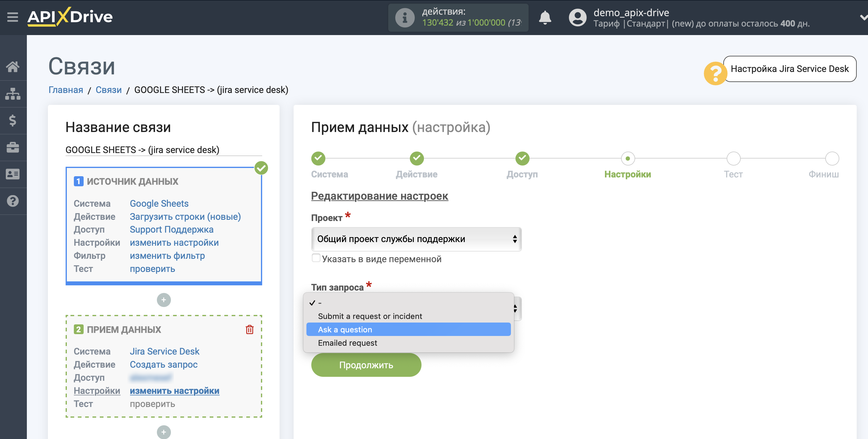Image resolution: width=868 pixels, height=439 pixels.
Task: Click the ПРИЕМ ДАННЫХ header
Action: tap(124, 329)
